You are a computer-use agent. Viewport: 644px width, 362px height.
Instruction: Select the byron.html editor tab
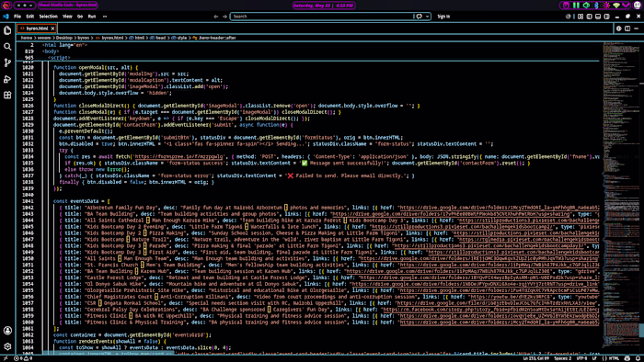(x=36, y=28)
